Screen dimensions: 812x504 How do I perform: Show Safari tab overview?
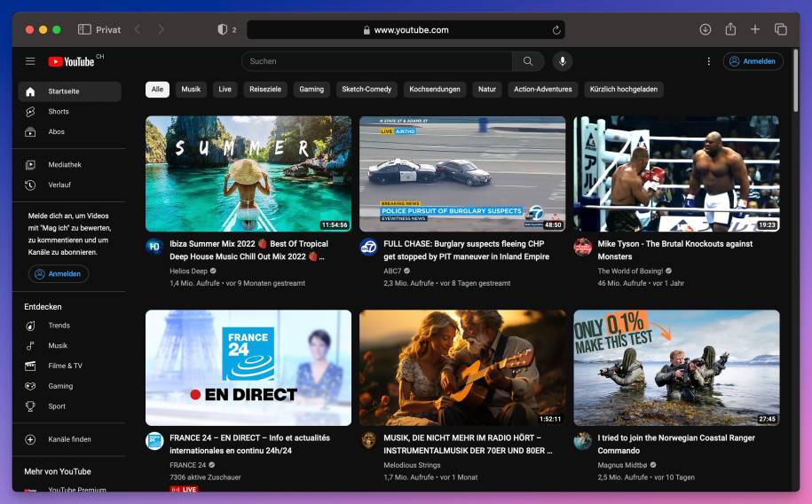pos(780,29)
